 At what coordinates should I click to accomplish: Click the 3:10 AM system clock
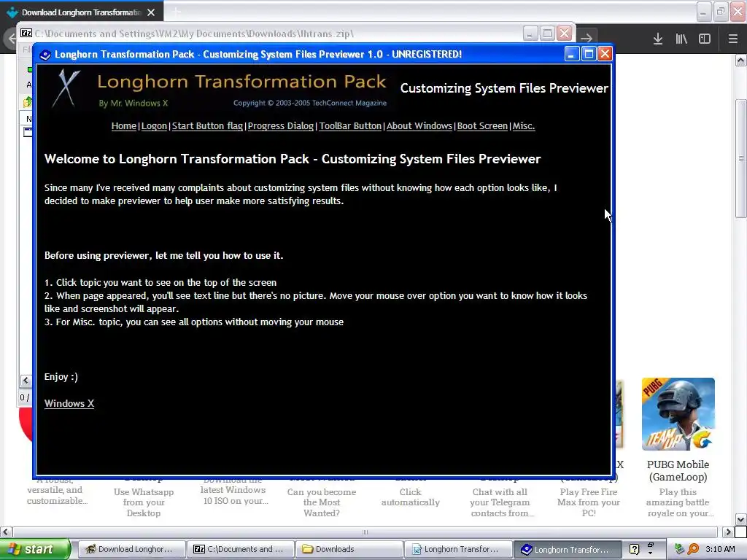click(x=720, y=549)
